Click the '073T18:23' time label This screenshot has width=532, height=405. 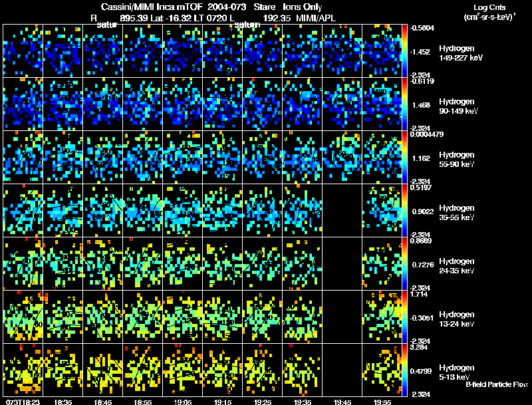(23, 402)
